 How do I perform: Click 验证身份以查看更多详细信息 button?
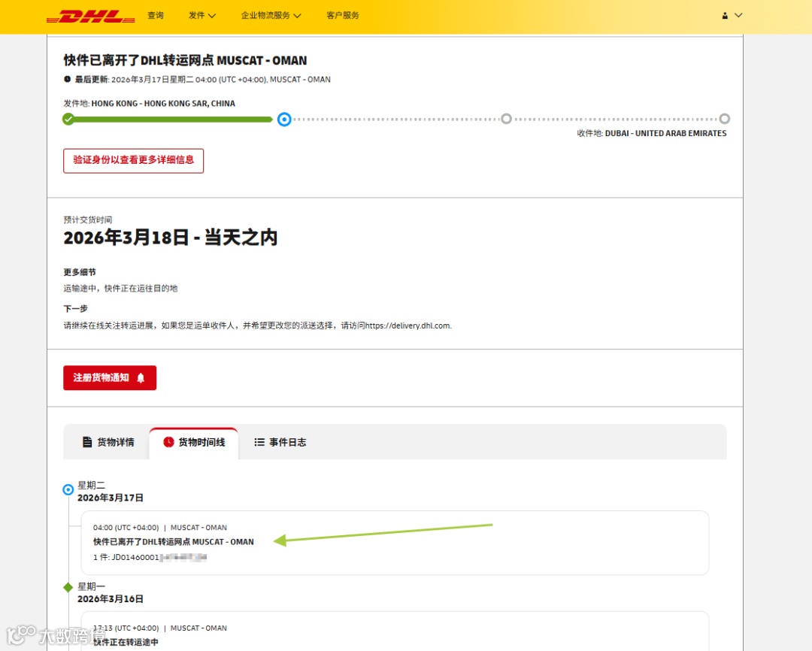click(134, 161)
